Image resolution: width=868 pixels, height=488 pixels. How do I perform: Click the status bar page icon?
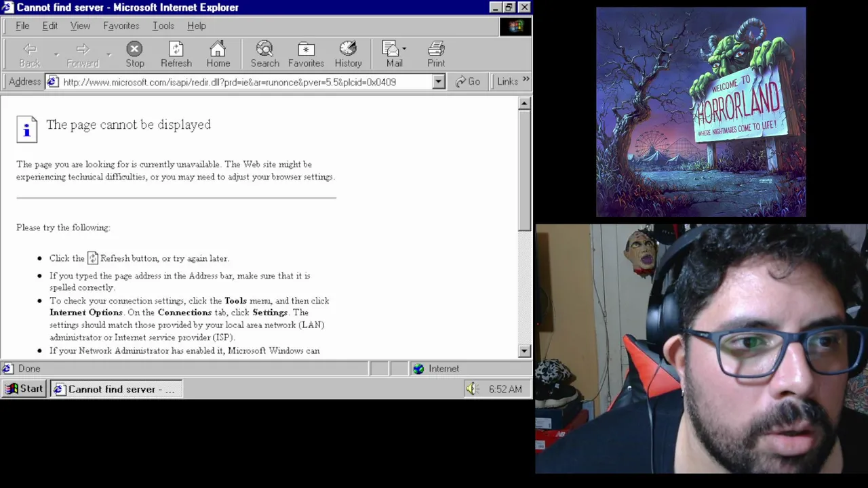pyautogui.click(x=7, y=369)
